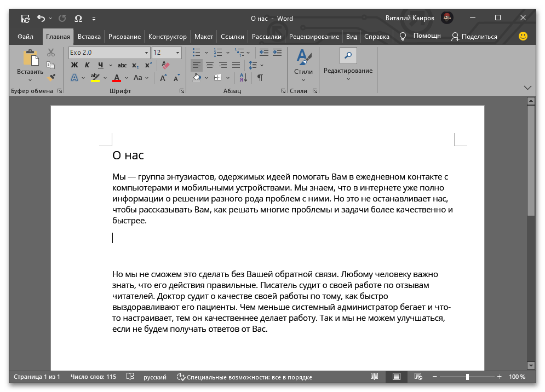Align text left
The width and height of the screenshot is (545, 392).
[x=197, y=65]
